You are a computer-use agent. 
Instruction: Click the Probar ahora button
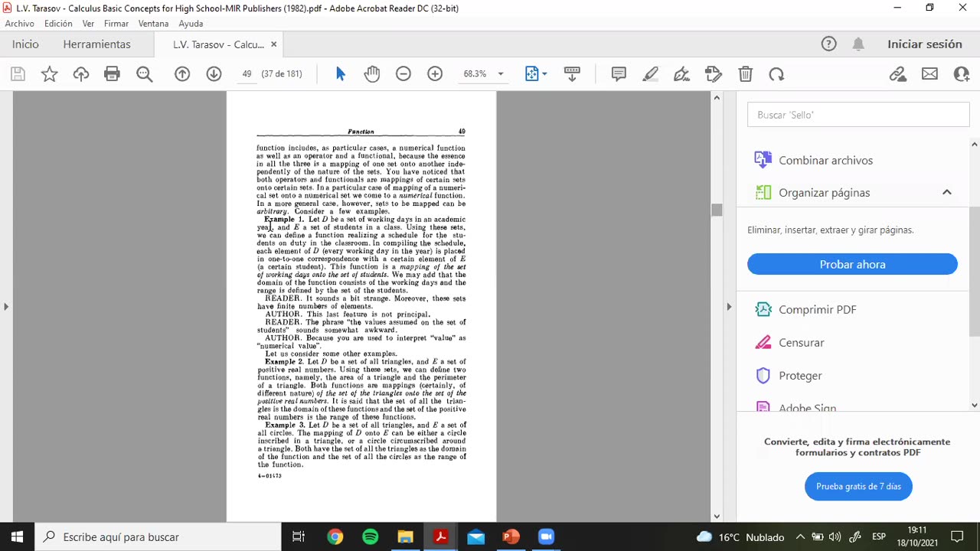(852, 264)
